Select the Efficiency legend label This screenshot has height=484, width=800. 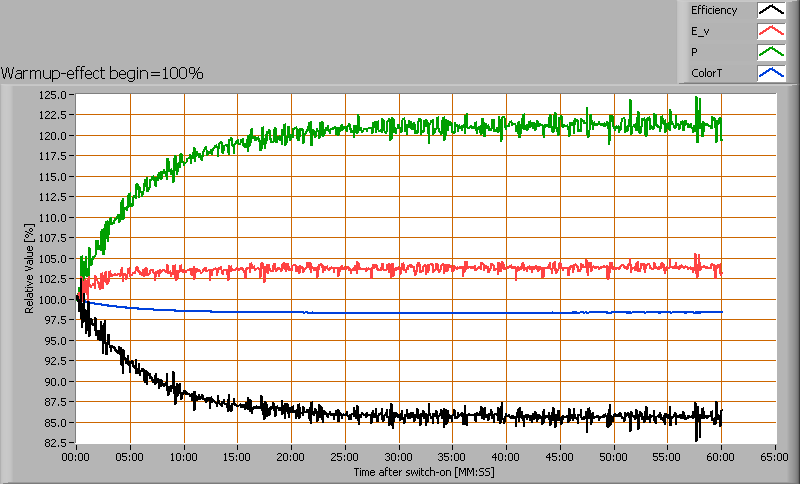click(713, 11)
